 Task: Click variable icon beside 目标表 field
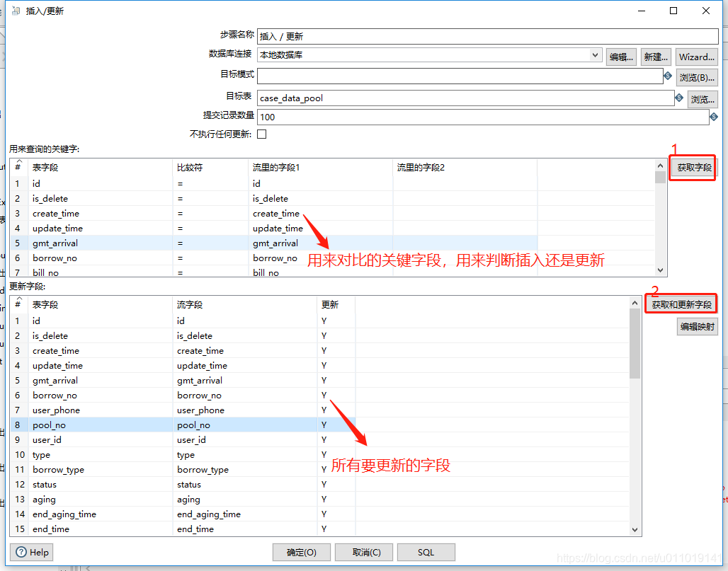679,98
